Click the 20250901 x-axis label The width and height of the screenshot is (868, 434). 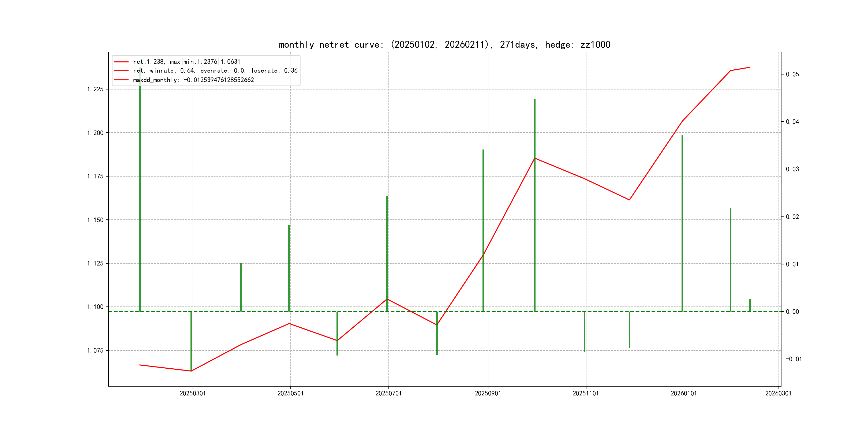(x=488, y=393)
